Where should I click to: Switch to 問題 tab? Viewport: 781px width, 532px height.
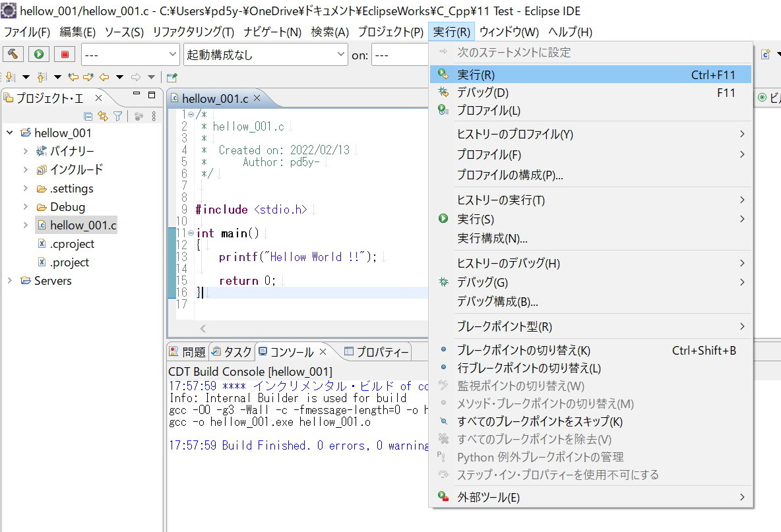[188, 352]
